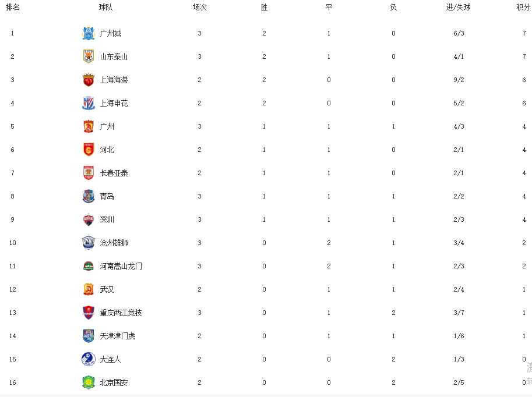Click the 山东泰山 team logo
This screenshot has height=397, width=532.
pyautogui.click(x=89, y=56)
